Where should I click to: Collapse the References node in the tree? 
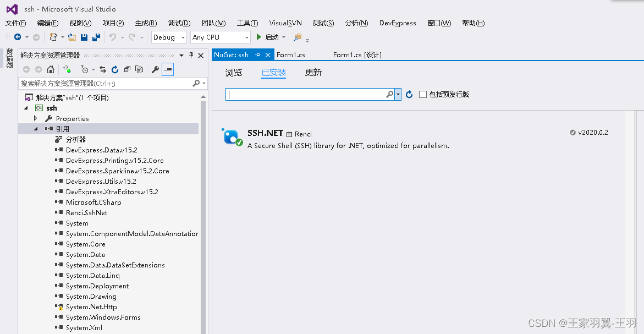coord(36,129)
